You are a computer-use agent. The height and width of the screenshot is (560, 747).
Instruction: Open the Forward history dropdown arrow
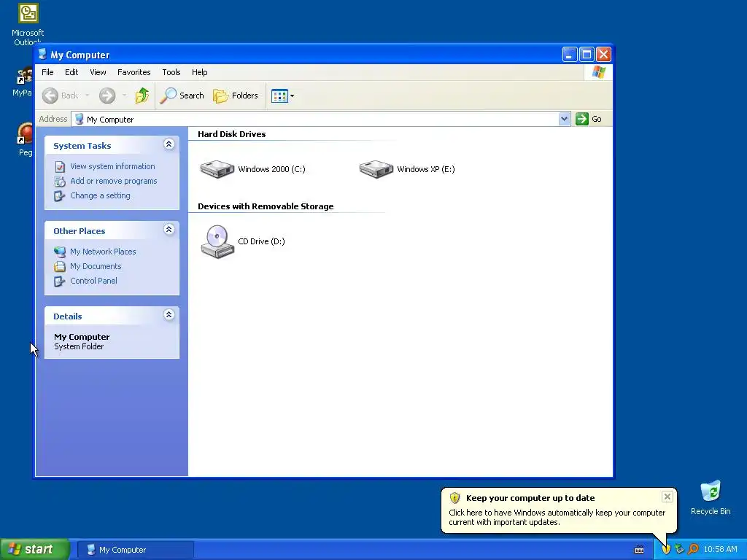[x=124, y=96]
